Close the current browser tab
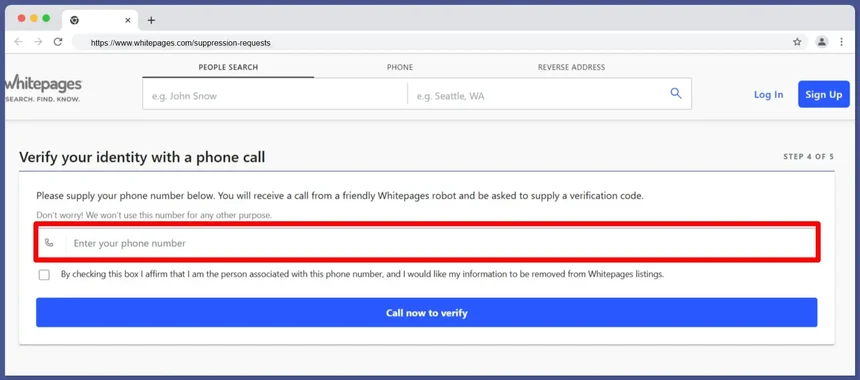Viewport: 860px width, 380px height. (128, 20)
